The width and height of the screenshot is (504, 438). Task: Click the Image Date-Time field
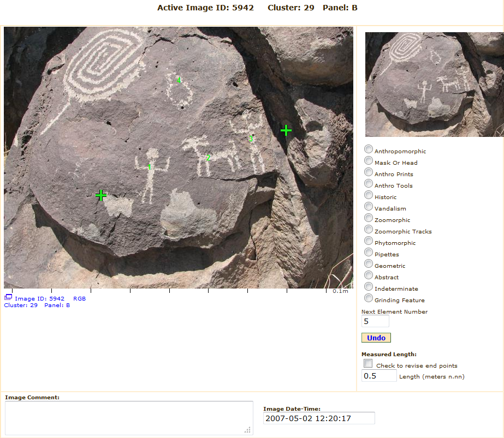point(319,418)
